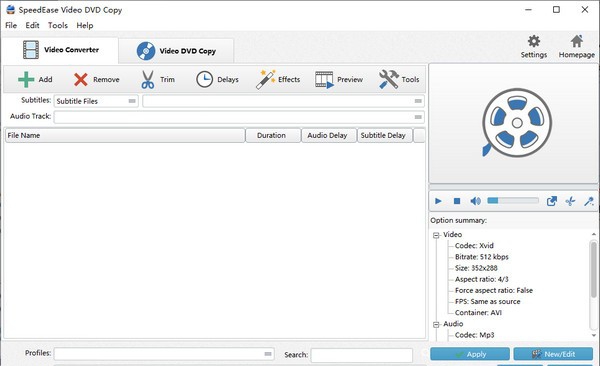Click the film reel preview thumbnail
600x366 pixels.
pos(517,123)
